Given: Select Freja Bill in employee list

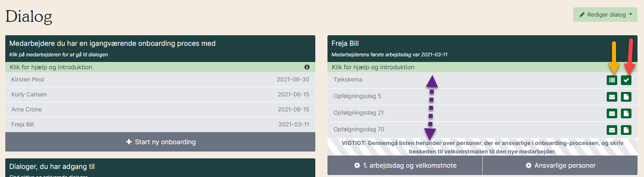Looking at the screenshot, I should point(160,124).
